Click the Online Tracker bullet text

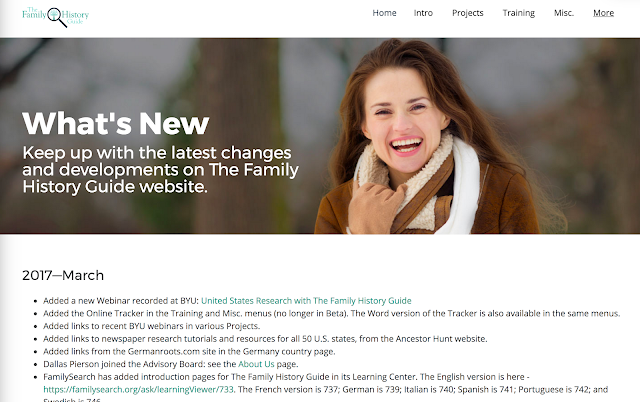tap(331, 313)
